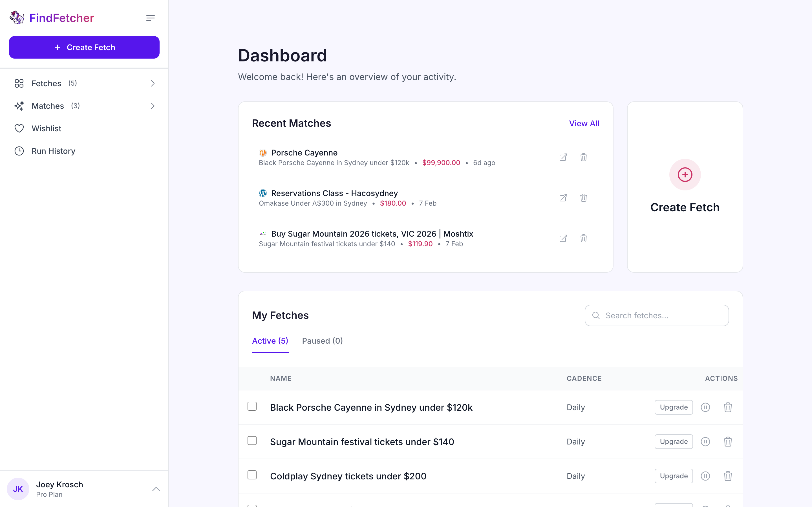The width and height of the screenshot is (812, 507).
Task: Open Run History in the sidebar
Action: 53,151
